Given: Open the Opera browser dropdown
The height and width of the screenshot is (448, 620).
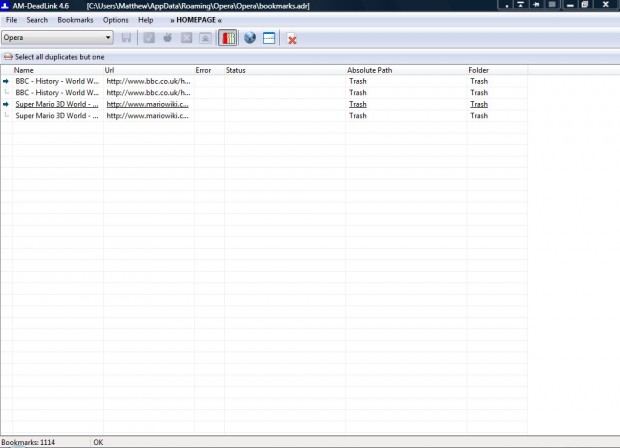Looking at the screenshot, I should coord(57,38).
